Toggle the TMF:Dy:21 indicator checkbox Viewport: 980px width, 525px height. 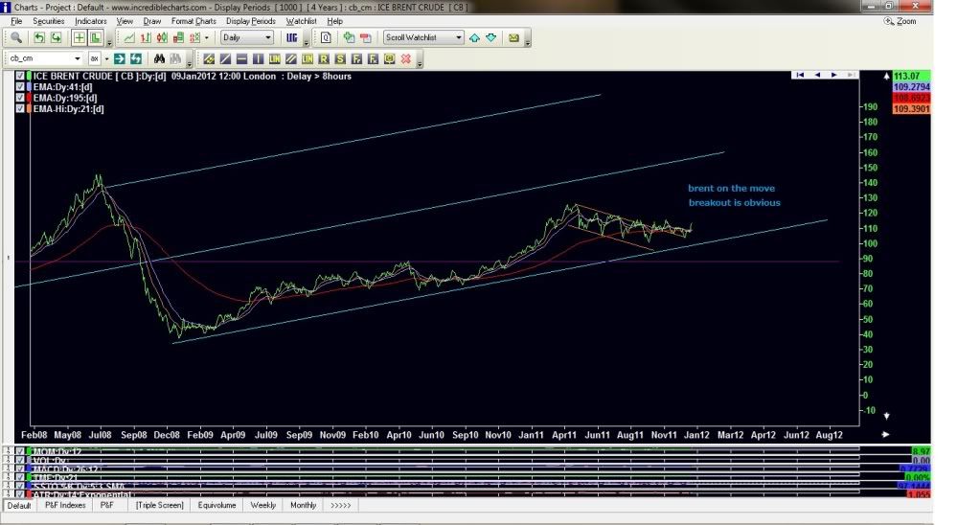pos(20,477)
